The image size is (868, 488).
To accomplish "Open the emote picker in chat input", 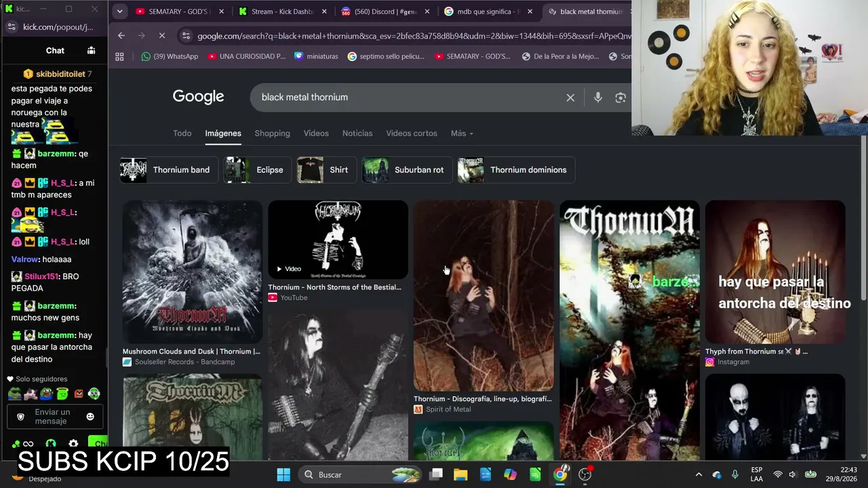I will (90, 416).
